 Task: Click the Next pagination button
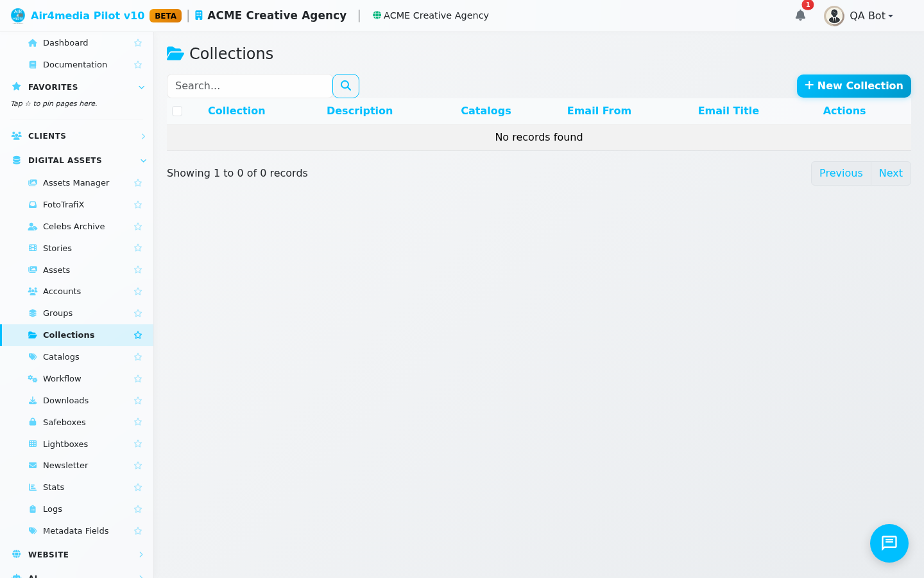(x=891, y=173)
